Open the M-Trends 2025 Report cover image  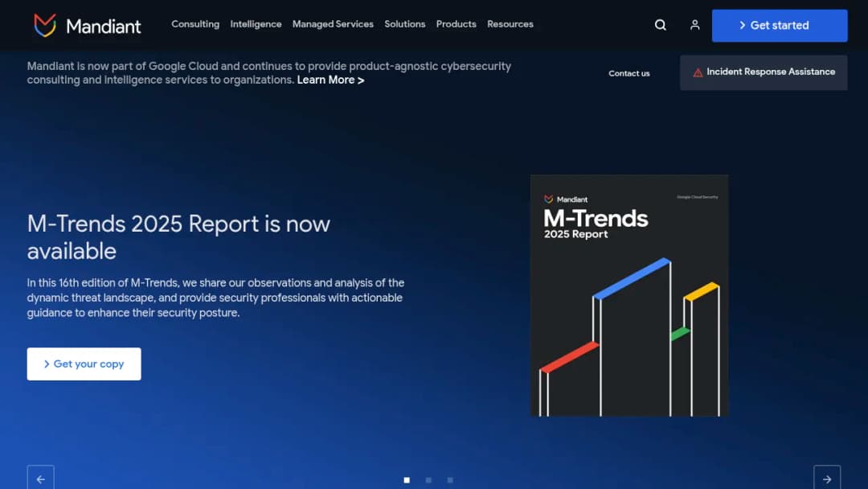pos(629,296)
